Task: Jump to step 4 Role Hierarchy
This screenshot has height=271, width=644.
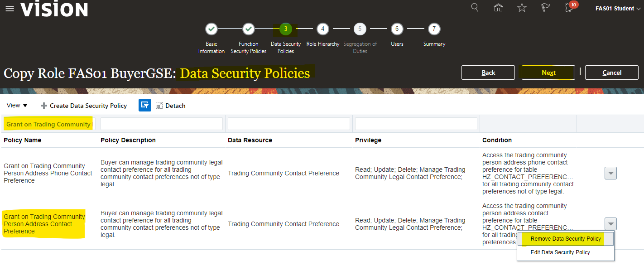Action: click(322, 29)
